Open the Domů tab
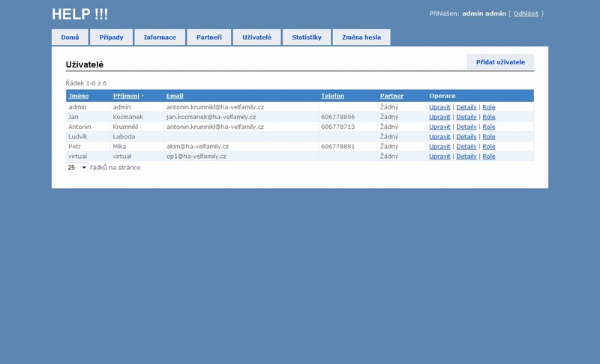 (70, 37)
